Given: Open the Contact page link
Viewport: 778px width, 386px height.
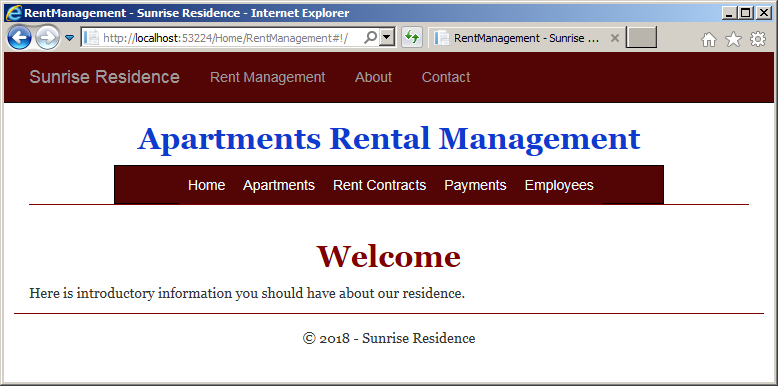Looking at the screenshot, I should click(x=446, y=77).
